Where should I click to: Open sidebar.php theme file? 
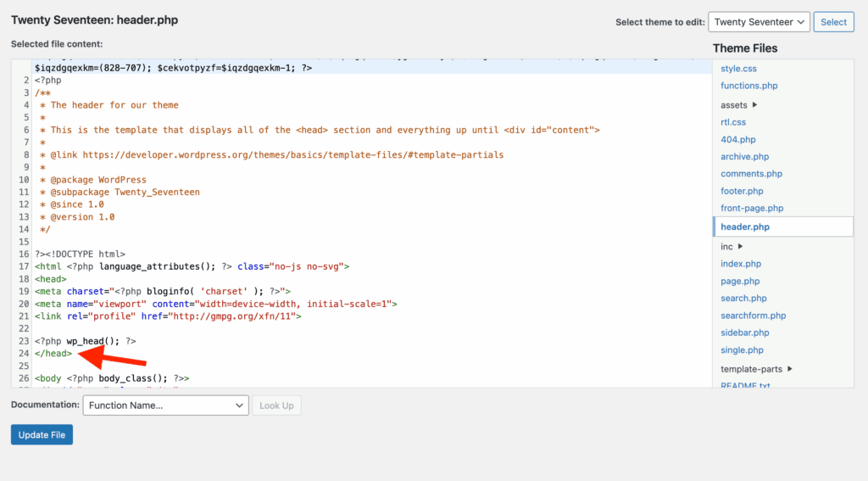tap(744, 333)
